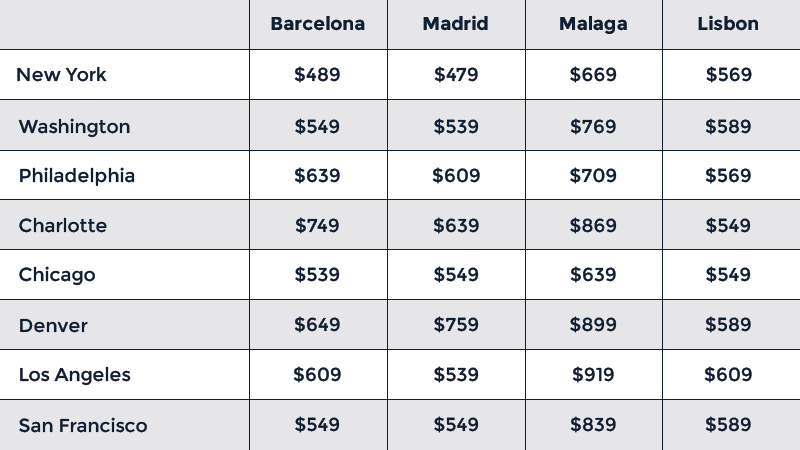Select San Francisco to Malaga $839 fare
The width and height of the screenshot is (800, 450).
(x=593, y=426)
